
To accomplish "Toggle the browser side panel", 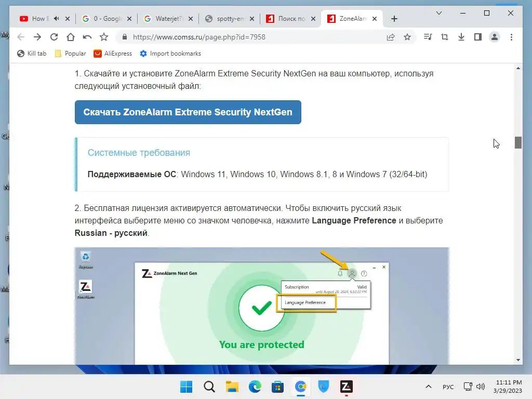I will (x=478, y=37).
